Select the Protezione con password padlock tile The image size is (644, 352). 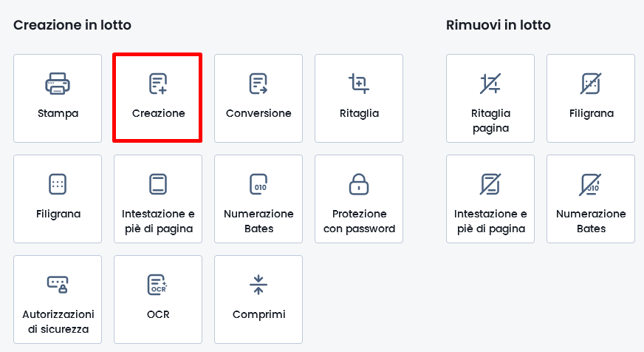[359, 199]
